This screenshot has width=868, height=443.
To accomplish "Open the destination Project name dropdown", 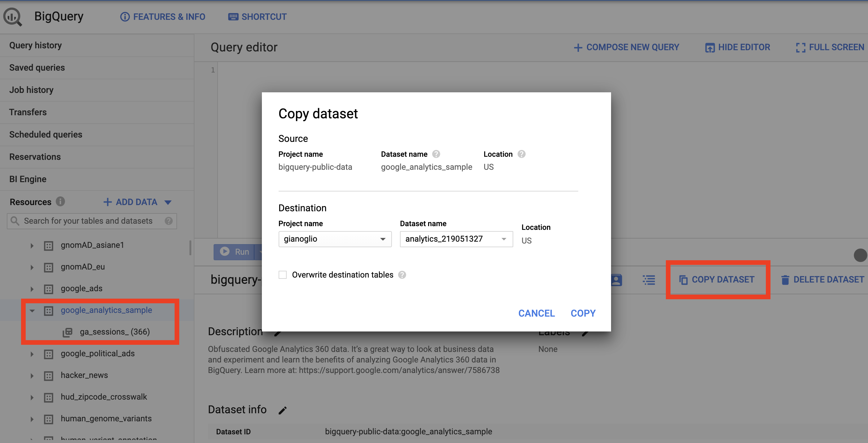I will 335,239.
